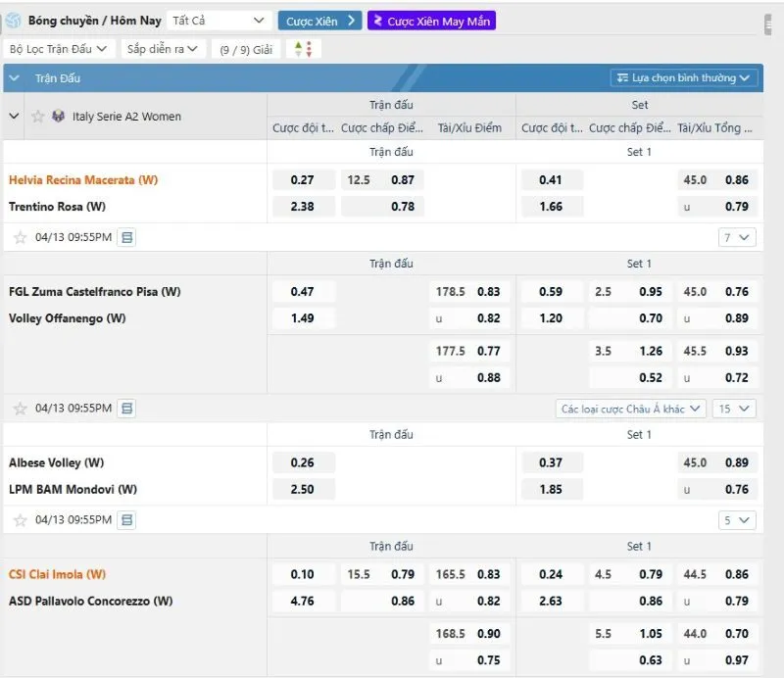Open the Tất Cả dropdown

point(219,21)
